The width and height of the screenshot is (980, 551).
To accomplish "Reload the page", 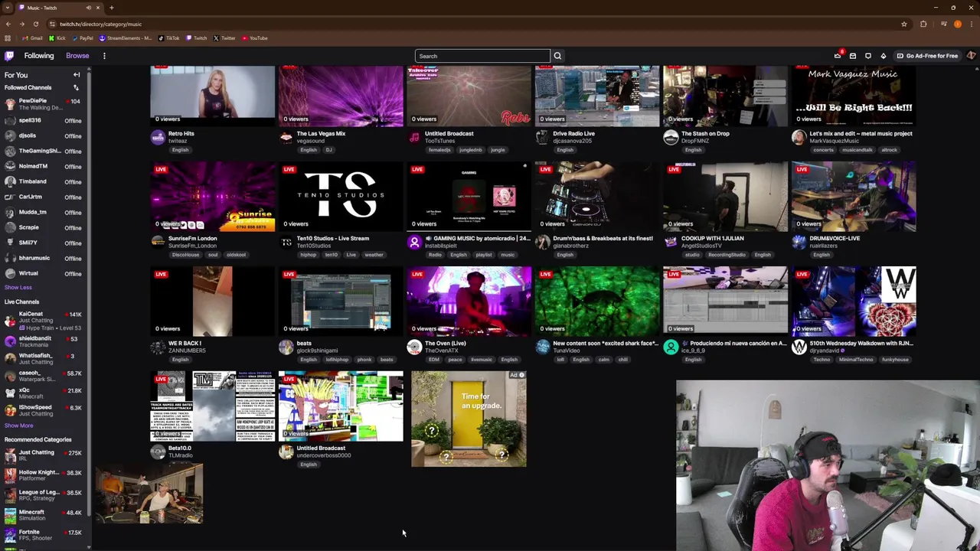I will [35, 24].
